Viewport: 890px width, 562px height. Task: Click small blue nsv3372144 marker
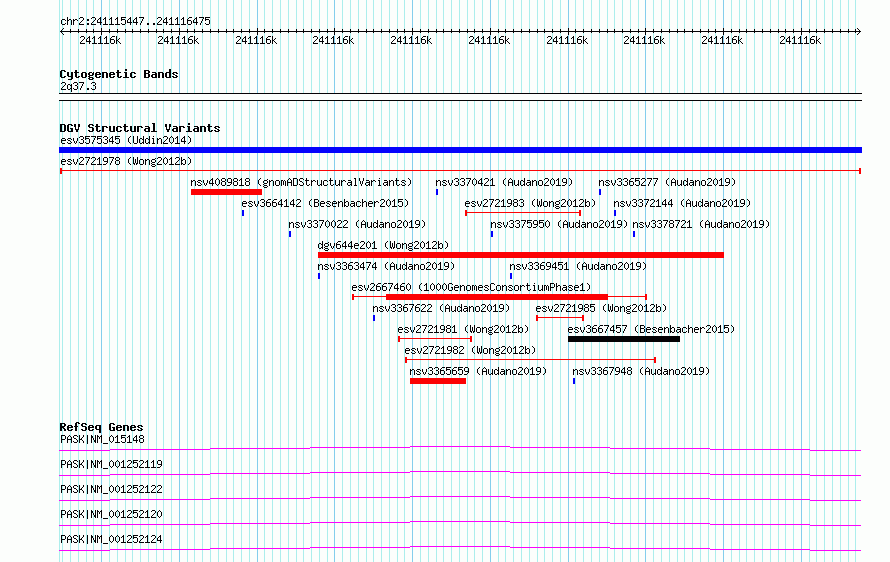[615, 213]
